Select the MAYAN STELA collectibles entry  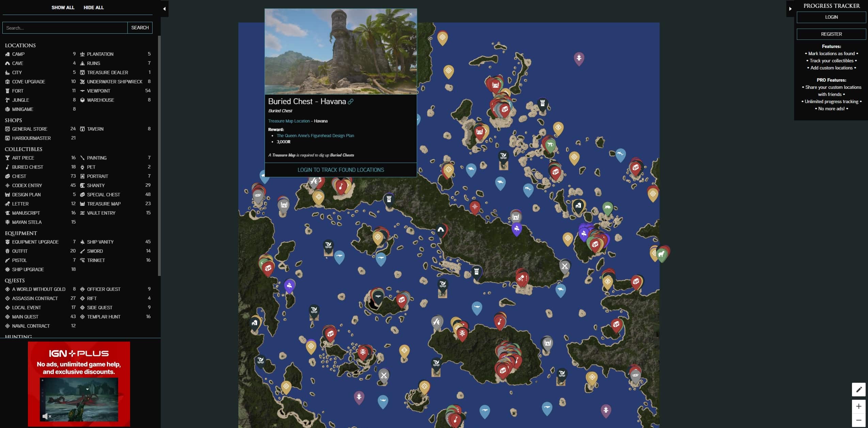pos(40,222)
